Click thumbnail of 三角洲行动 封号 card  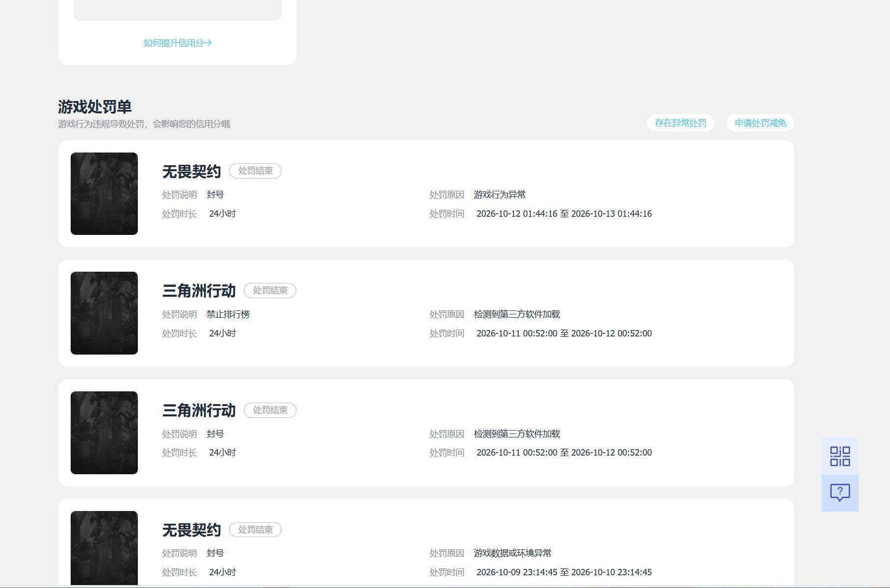click(104, 433)
